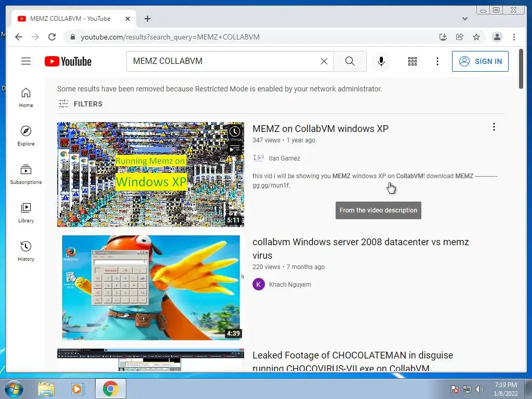Click the Restricted Mode notice text
The image size is (532, 399).
(220, 89)
